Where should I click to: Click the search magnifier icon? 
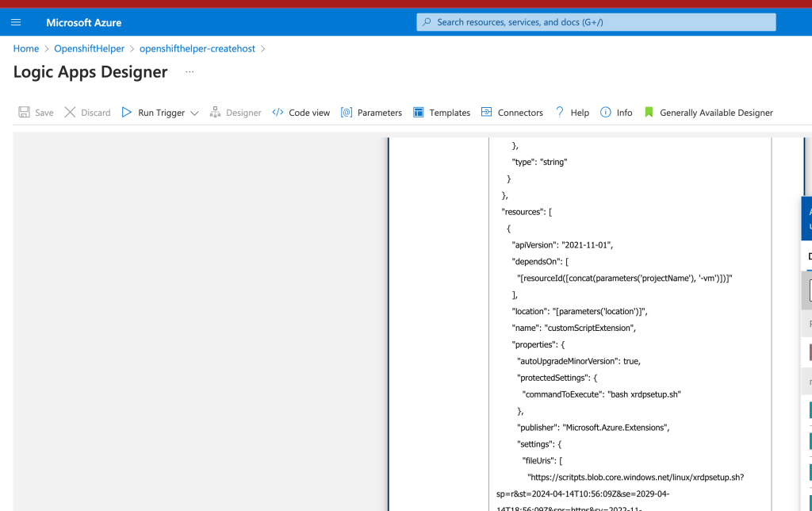pos(427,22)
